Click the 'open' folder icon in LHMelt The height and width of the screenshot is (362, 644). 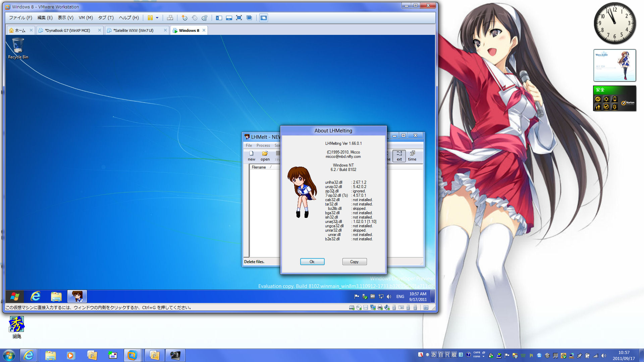tap(265, 154)
